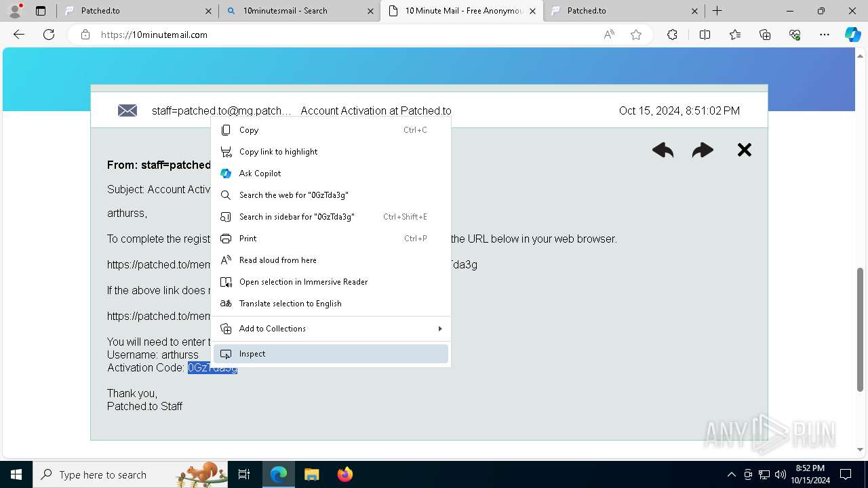The width and height of the screenshot is (868, 488).
Task: Open Settings and more ellipsis menu
Action: 825,35
